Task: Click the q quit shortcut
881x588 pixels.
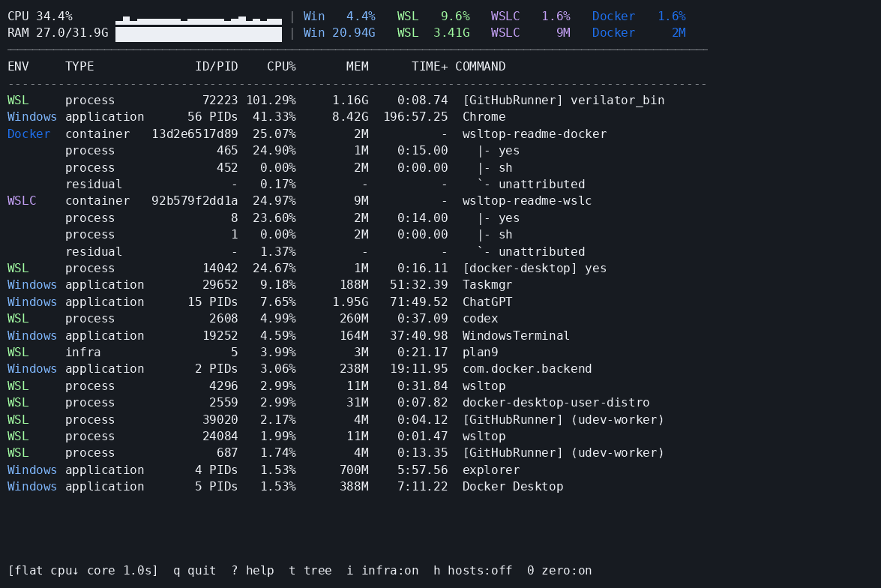Action: point(194,571)
